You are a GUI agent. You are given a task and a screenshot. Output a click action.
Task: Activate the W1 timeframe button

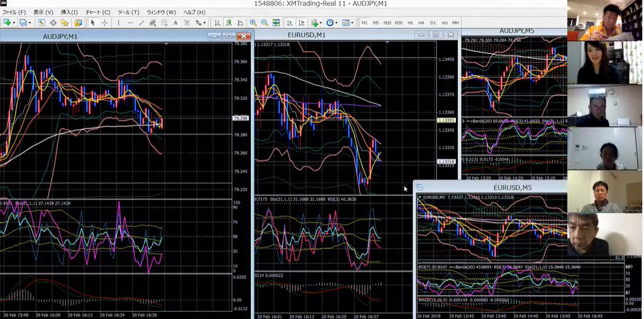[x=444, y=22]
